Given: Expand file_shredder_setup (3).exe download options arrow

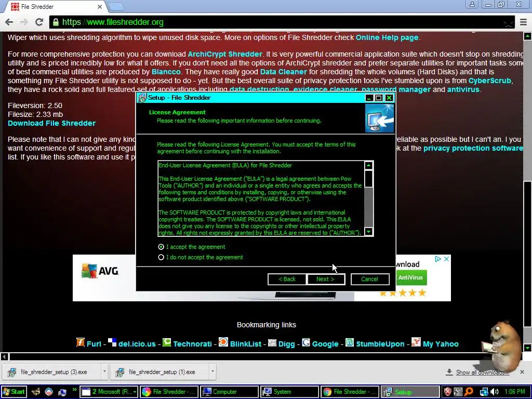Looking at the screenshot, I should click(x=104, y=371).
